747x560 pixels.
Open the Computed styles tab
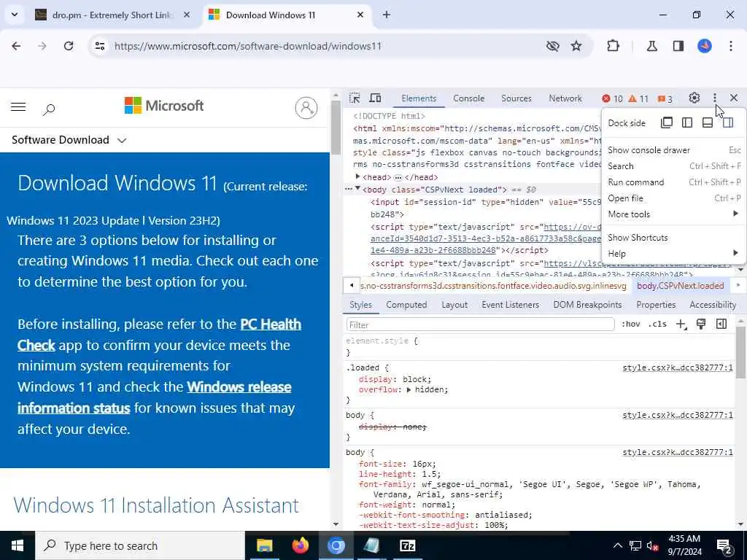[x=406, y=305]
